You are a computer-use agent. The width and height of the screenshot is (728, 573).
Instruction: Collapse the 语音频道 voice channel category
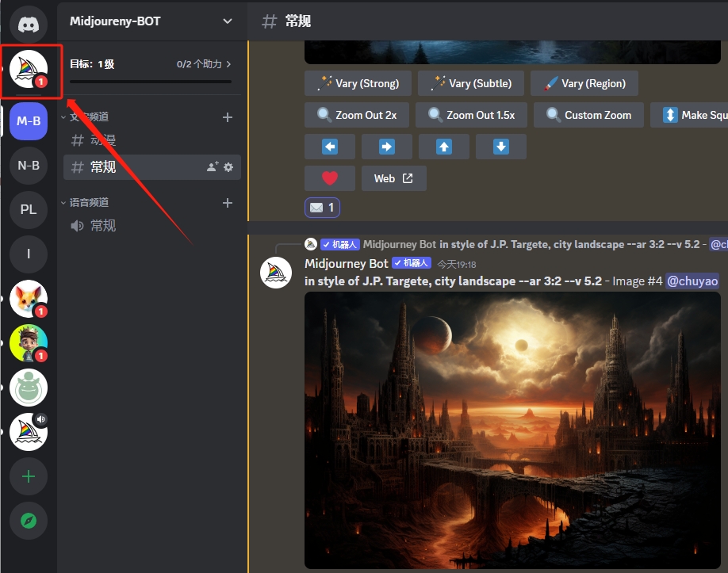(x=89, y=203)
